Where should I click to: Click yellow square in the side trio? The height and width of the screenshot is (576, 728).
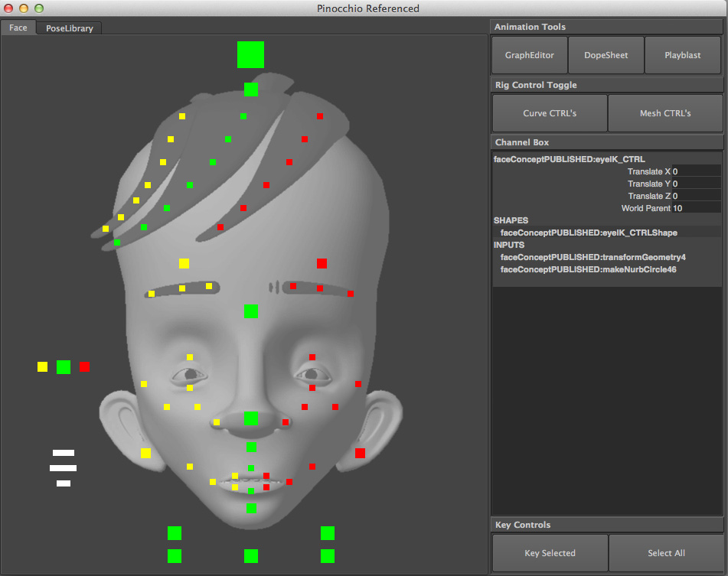(x=42, y=367)
